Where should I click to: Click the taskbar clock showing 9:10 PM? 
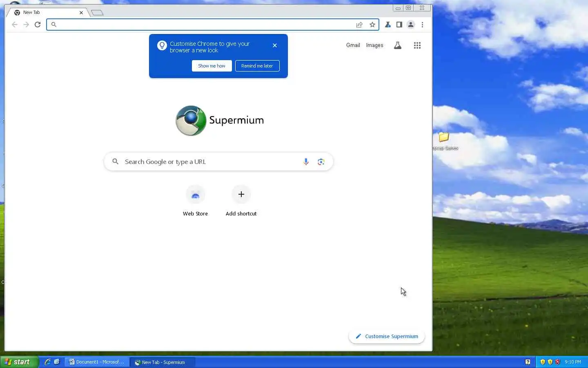tap(573, 362)
